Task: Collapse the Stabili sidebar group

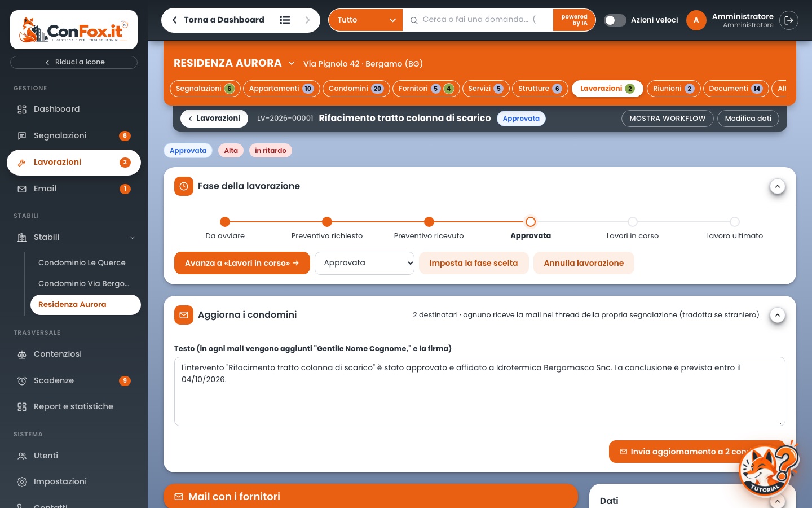Action: [x=133, y=238]
